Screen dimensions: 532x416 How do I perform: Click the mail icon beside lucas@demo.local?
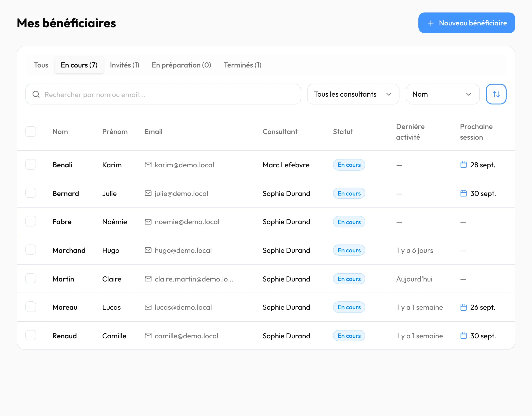click(148, 307)
